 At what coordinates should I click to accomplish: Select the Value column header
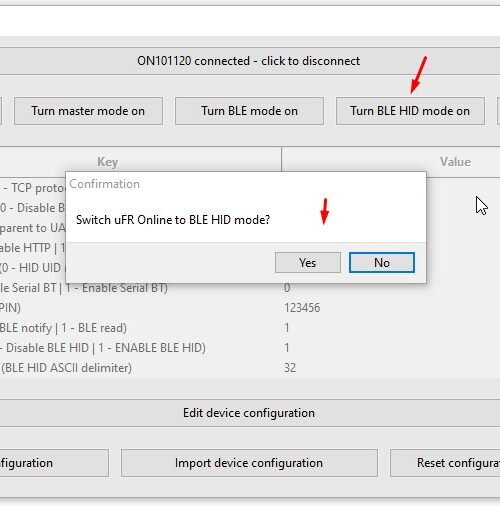coord(391,162)
